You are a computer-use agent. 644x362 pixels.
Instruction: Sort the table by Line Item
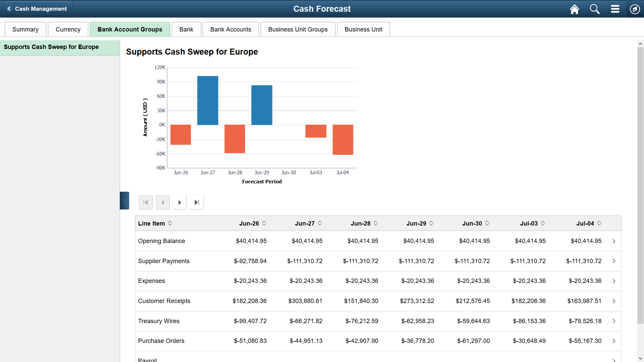[x=170, y=223]
